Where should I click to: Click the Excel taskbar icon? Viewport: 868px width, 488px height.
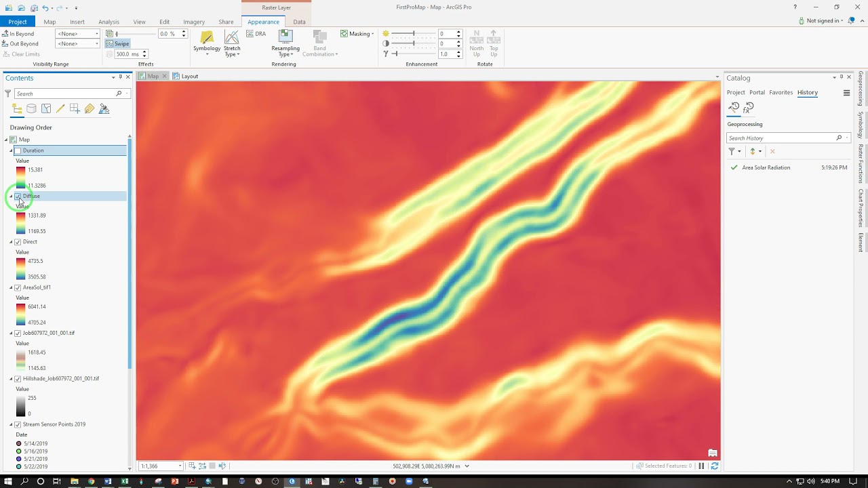(125, 481)
